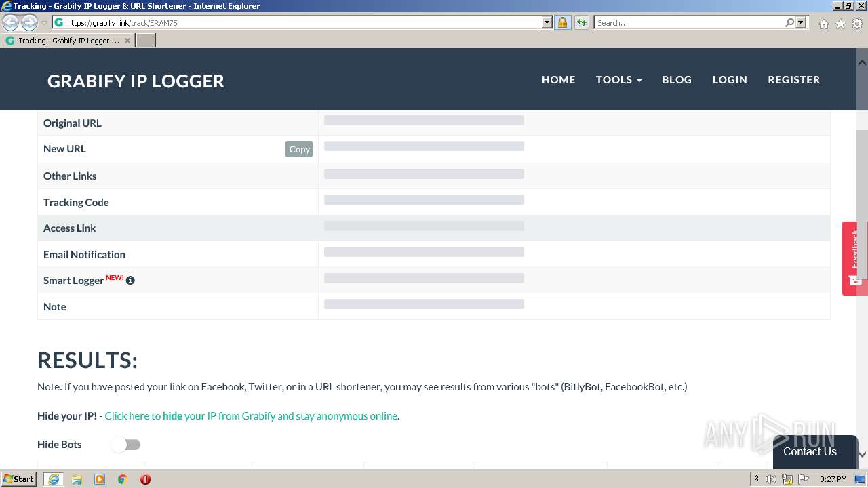This screenshot has width=868, height=488.
Task: Copy the New URL with Copy button
Action: tap(299, 149)
